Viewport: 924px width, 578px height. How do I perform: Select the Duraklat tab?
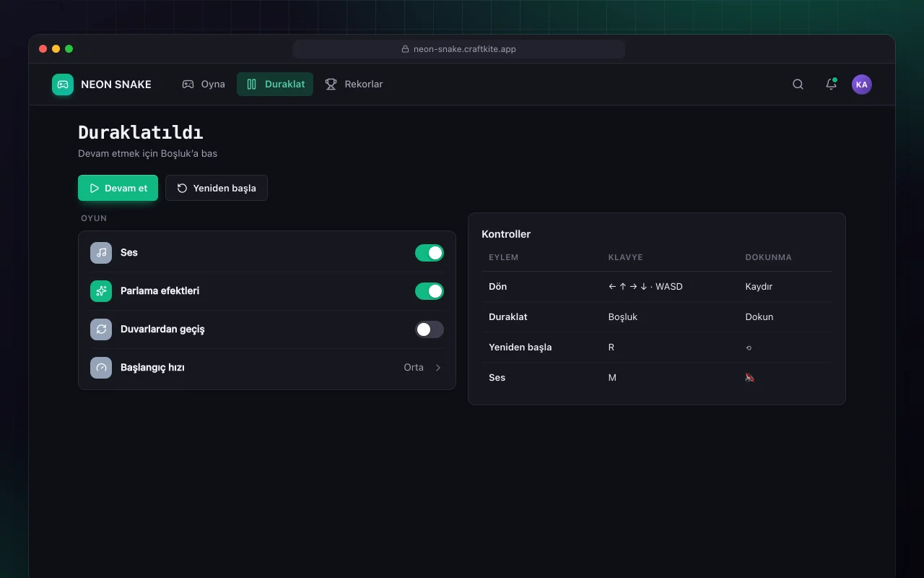pyautogui.click(x=275, y=85)
